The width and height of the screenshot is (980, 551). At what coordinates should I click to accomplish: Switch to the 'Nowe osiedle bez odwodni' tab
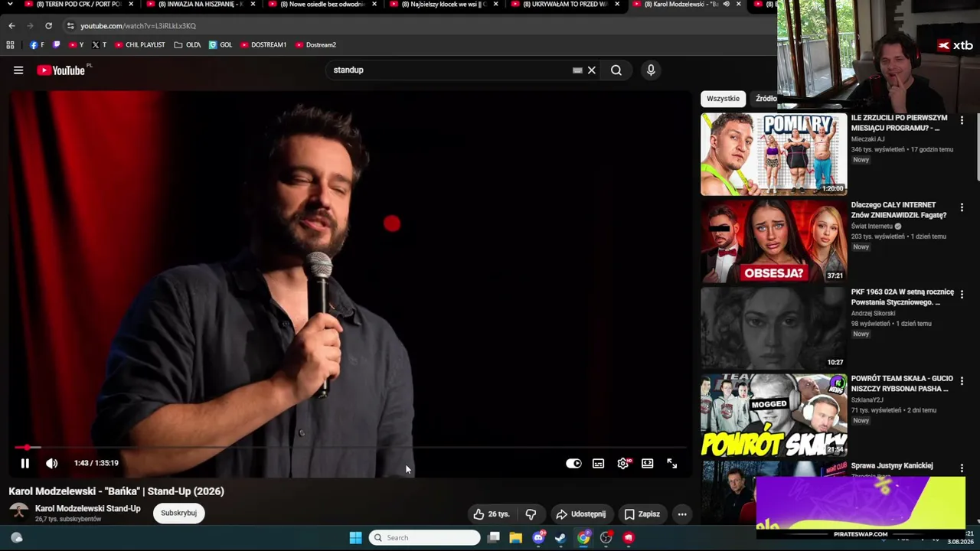(x=323, y=5)
